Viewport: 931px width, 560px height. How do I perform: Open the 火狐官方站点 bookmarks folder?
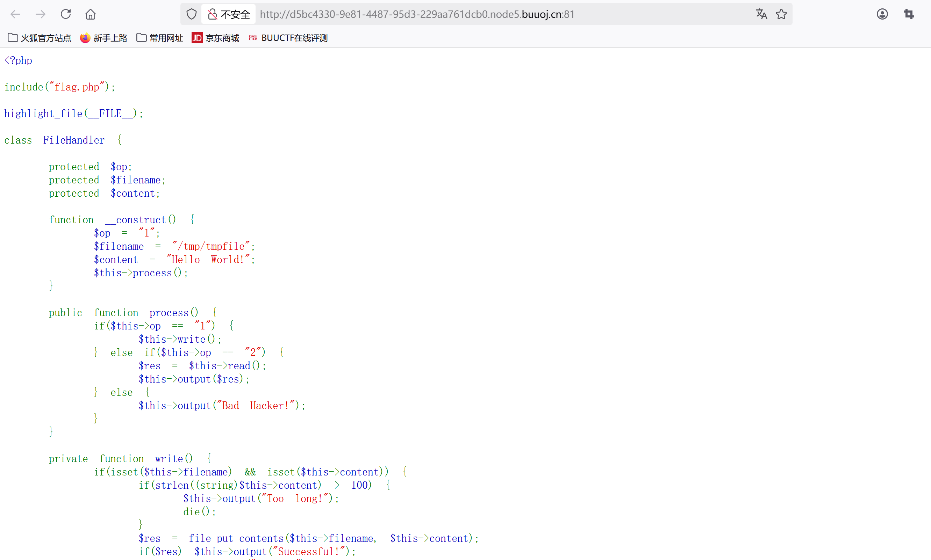tap(40, 38)
